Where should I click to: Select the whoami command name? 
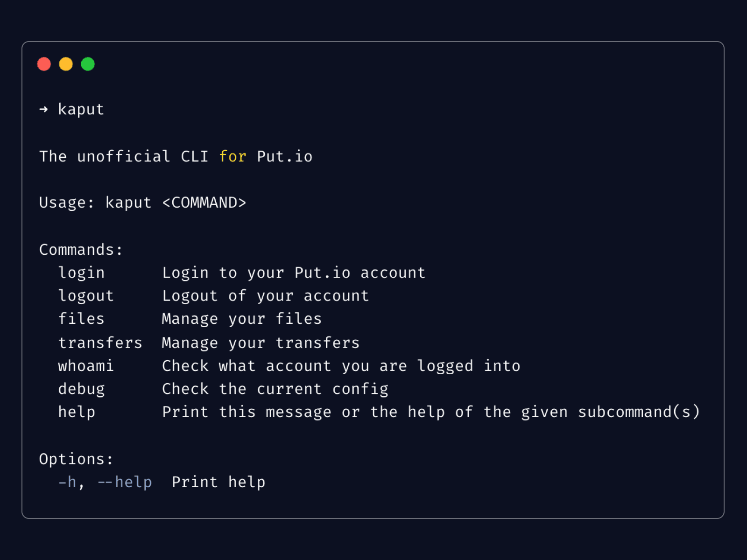(86, 366)
